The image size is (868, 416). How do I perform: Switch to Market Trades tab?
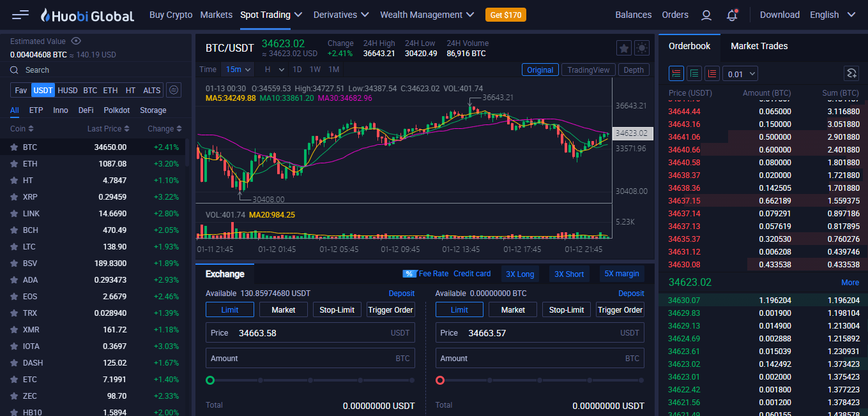click(x=759, y=46)
